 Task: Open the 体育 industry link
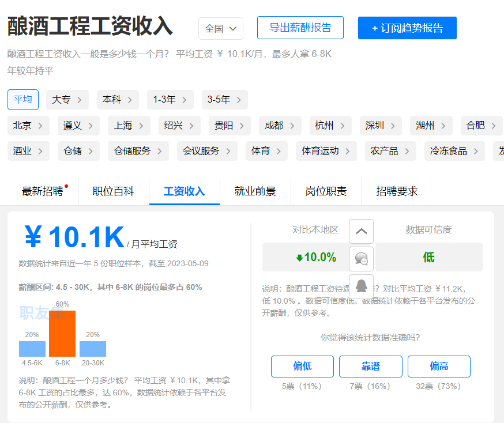266,151
